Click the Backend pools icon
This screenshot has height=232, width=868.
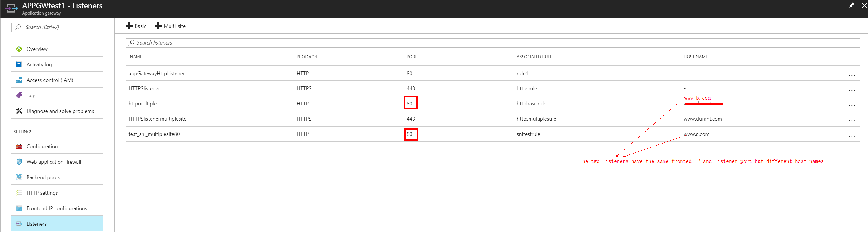(19, 177)
